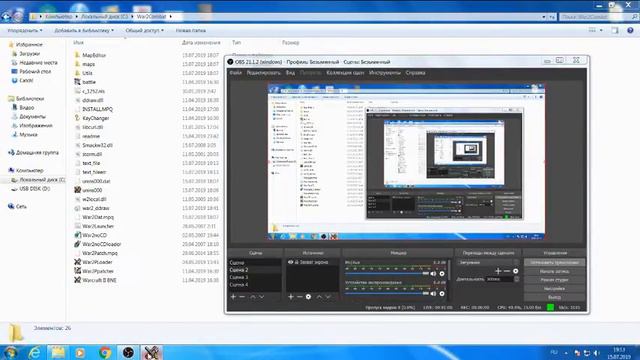Select the battle file in Explorer

coord(89,82)
